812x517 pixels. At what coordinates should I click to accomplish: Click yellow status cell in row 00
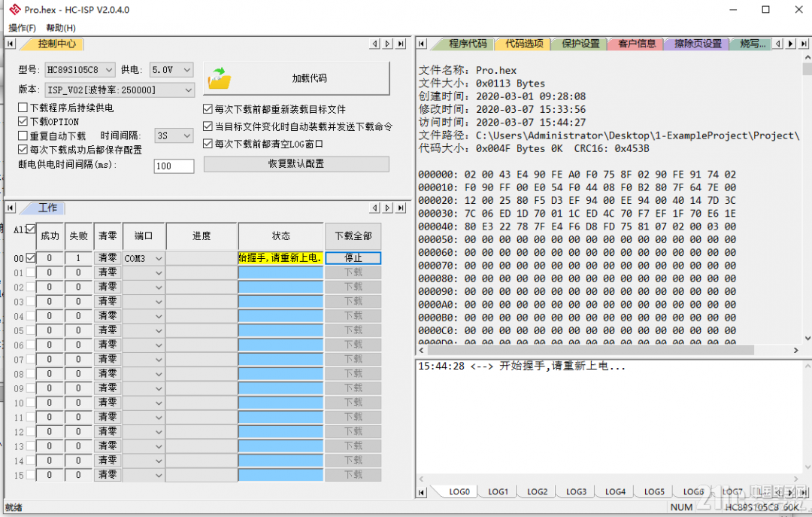(x=280, y=257)
